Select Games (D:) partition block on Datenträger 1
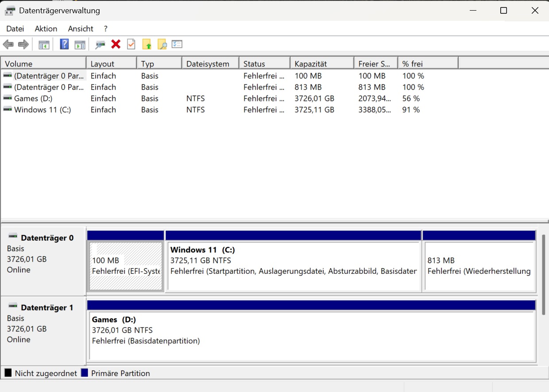The width and height of the screenshot is (549, 392). point(312,335)
